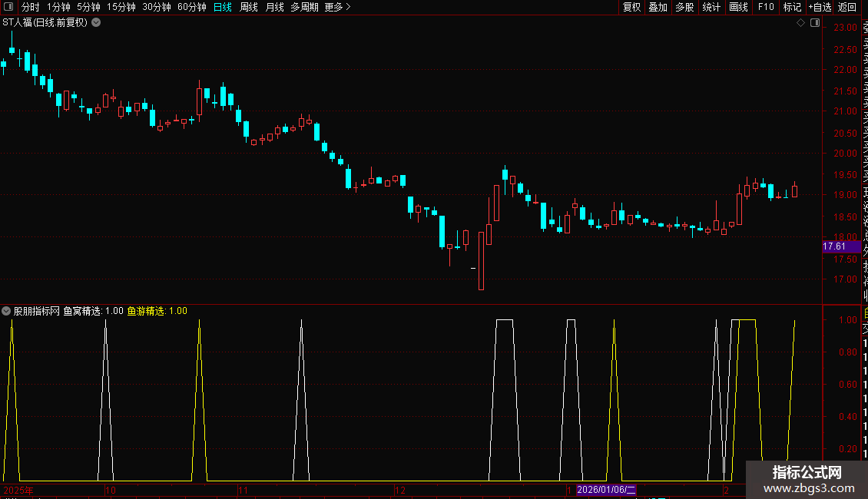The width and height of the screenshot is (868, 499).
Task: Select the 1分钟 period
Action: tap(58, 7)
